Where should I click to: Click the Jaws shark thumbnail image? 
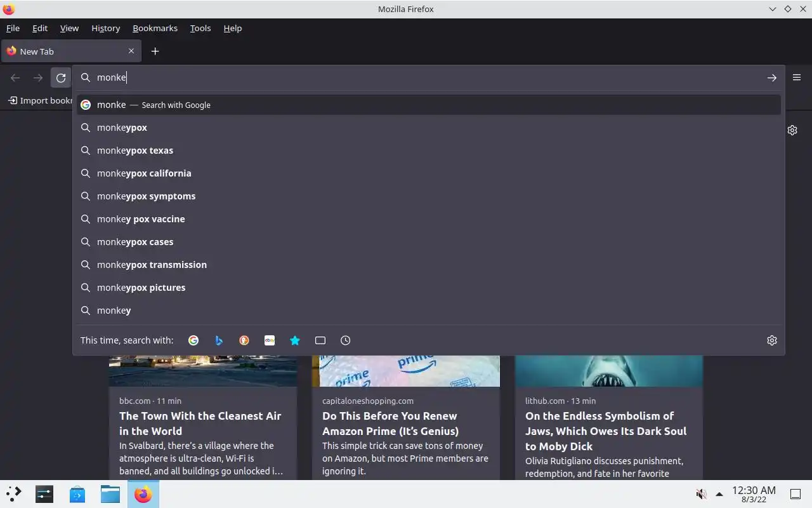tap(609, 371)
